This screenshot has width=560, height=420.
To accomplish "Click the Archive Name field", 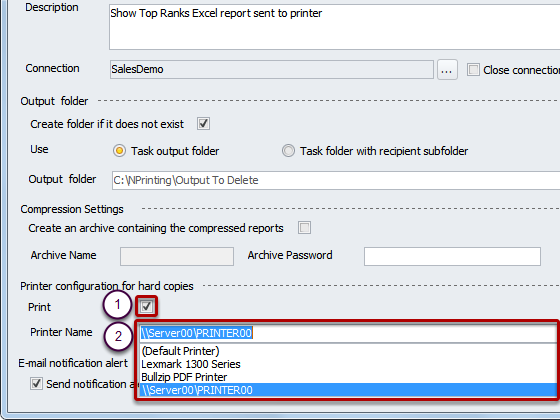I will coord(177,256).
